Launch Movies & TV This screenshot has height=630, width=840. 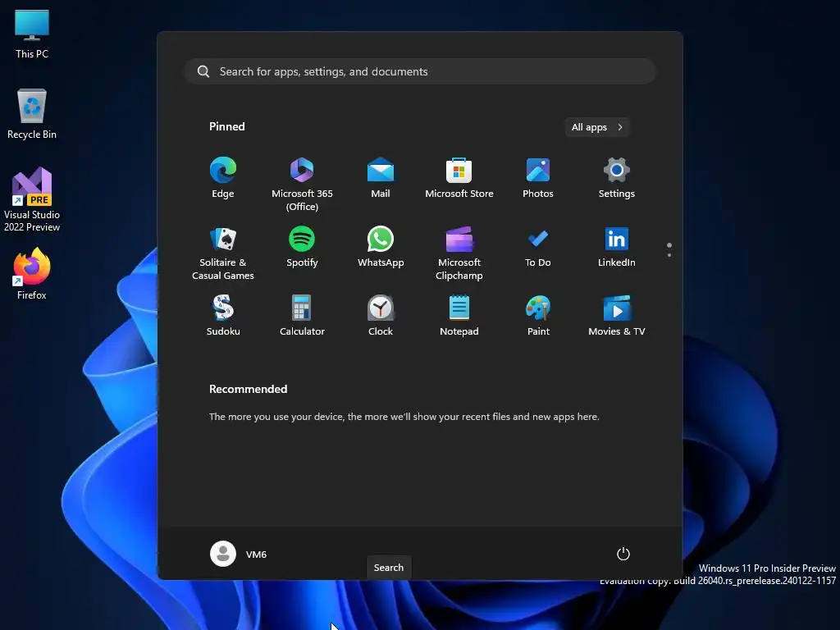pos(617,316)
